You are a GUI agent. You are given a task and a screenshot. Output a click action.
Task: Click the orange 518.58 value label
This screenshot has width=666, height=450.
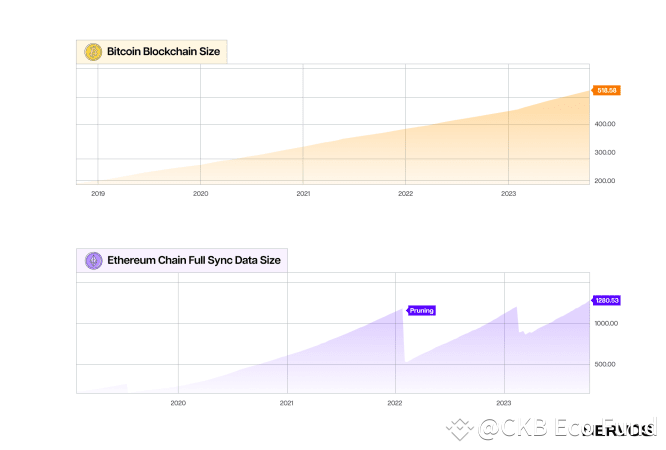(607, 90)
